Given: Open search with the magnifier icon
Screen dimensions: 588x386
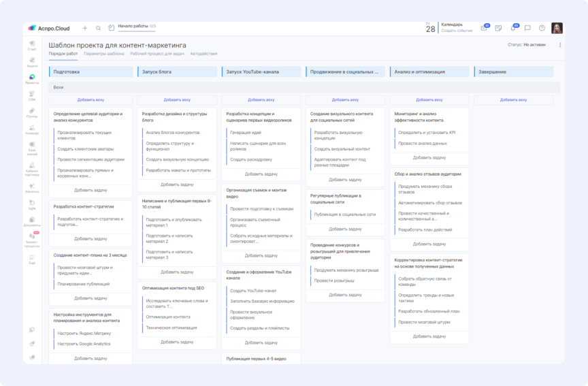Looking at the screenshot, I should click(98, 28).
